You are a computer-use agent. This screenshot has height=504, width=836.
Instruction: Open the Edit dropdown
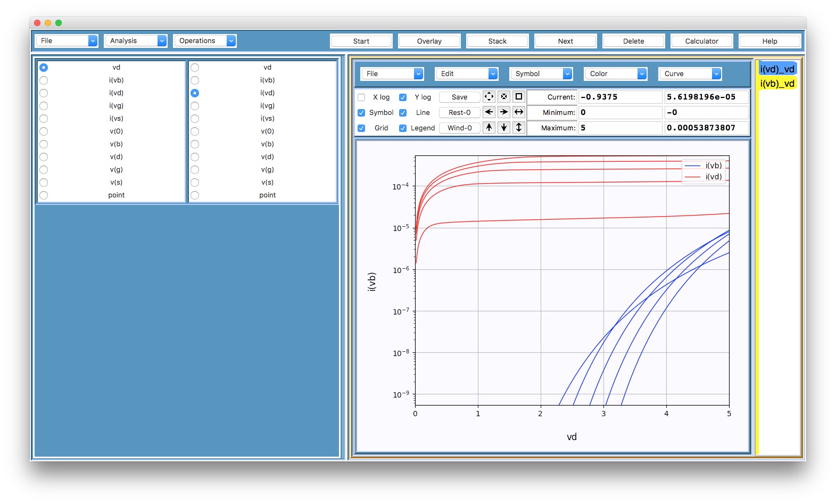(467, 73)
